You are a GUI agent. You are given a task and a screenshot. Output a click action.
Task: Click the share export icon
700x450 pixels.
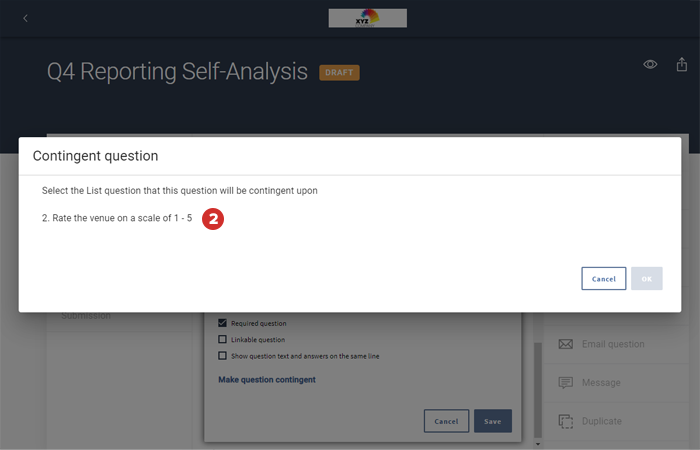[683, 64]
